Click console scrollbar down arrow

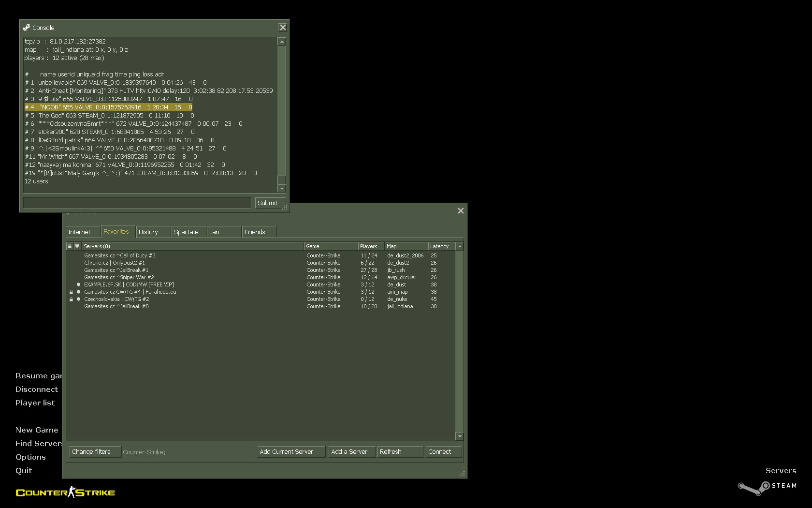[282, 189]
